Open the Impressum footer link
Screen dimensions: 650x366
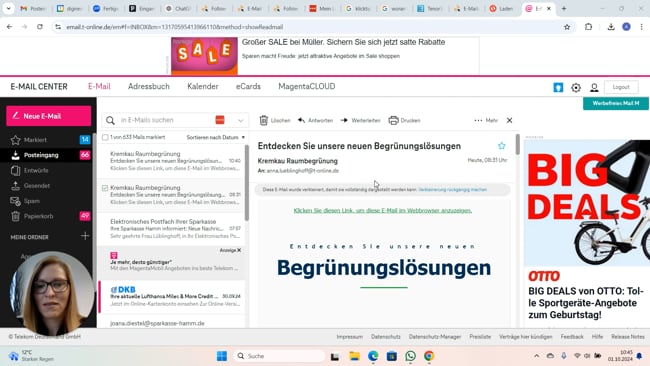[x=349, y=337]
